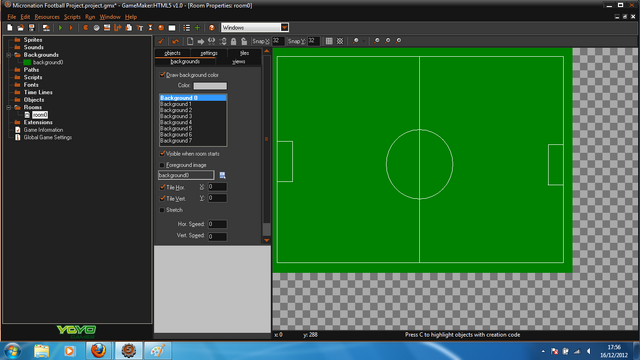
Task: Toggle the room grid icon
Action: (329, 41)
